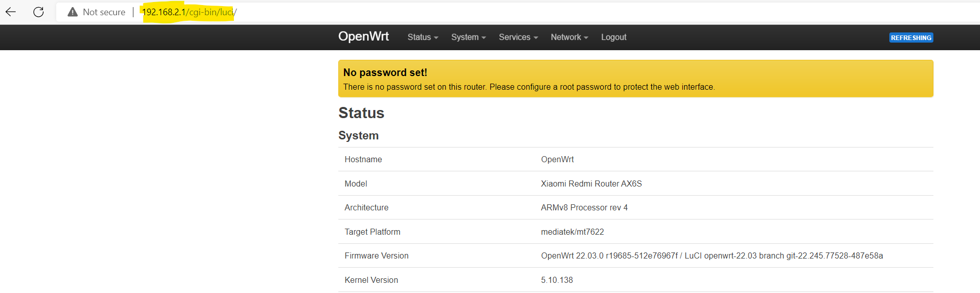Select the firmware version string OpenWrt 22.03.0
This screenshot has height=293, width=980.
712,255
